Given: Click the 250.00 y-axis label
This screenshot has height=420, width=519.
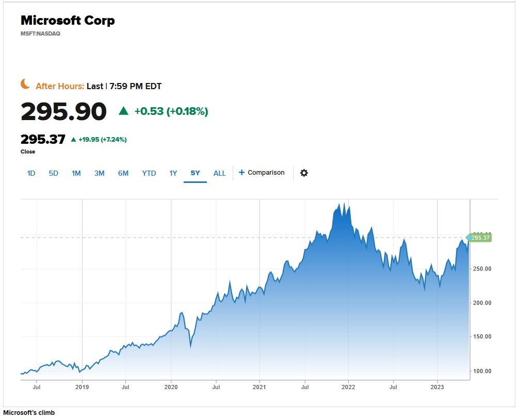Looking at the screenshot, I should pyautogui.click(x=482, y=269).
